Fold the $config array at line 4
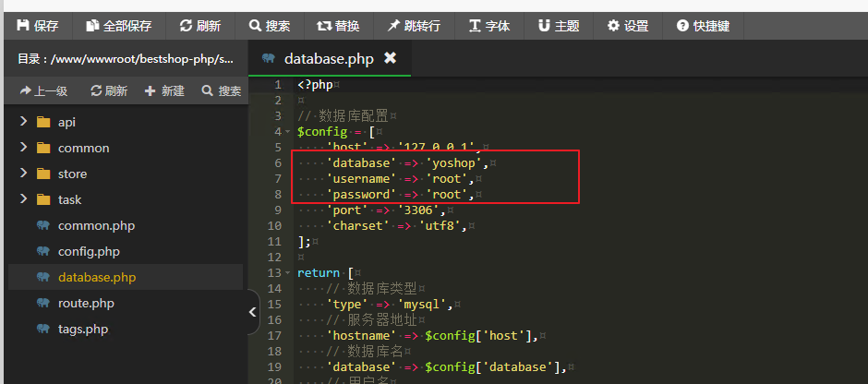This screenshot has height=384, width=868. point(288,132)
